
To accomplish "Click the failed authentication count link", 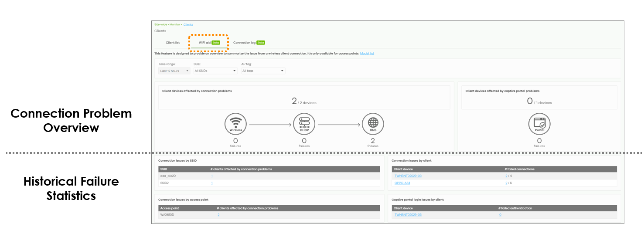I will click(x=500, y=215).
